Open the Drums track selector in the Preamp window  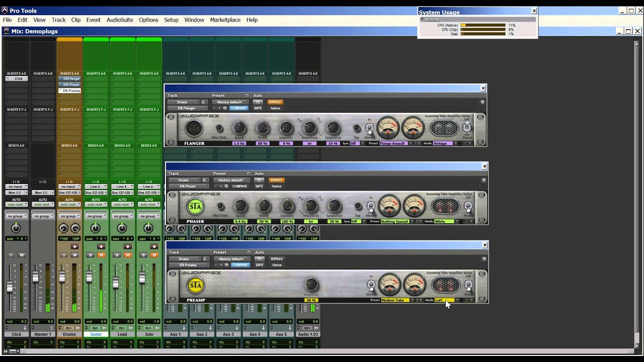click(x=184, y=259)
